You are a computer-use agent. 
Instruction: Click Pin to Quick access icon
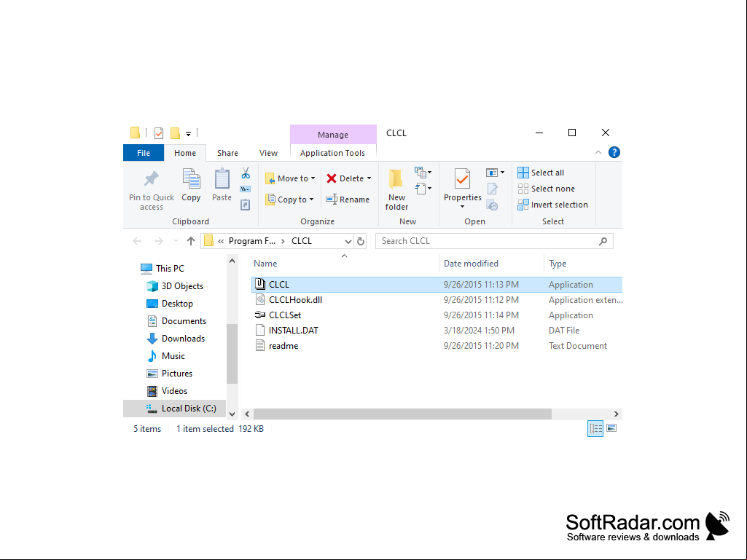coord(152,179)
